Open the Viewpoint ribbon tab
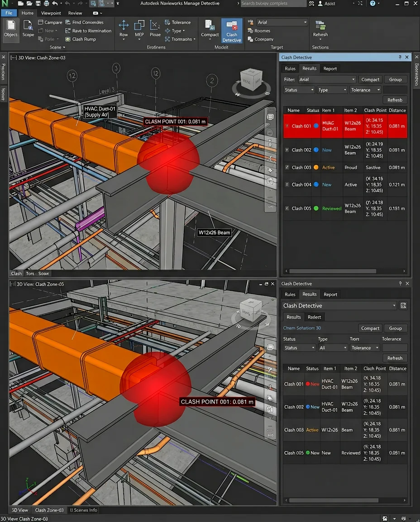420x522 pixels. tap(51, 13)
